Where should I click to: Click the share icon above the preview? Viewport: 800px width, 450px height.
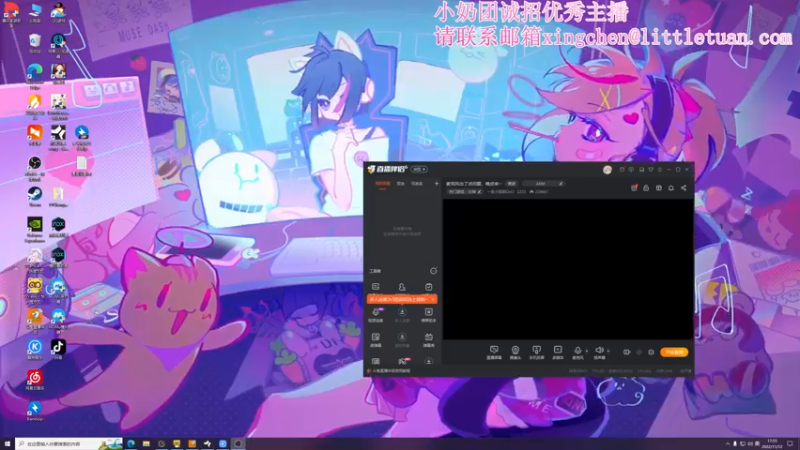click(683, 188)
